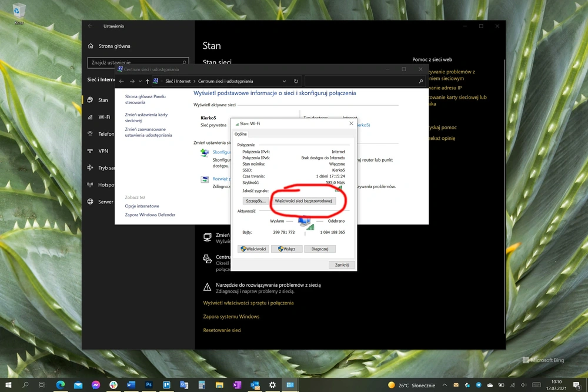The image size is (588, 392).
Task: Click the Telefon dial-up icon in sidebar
Action: (90, 134)
